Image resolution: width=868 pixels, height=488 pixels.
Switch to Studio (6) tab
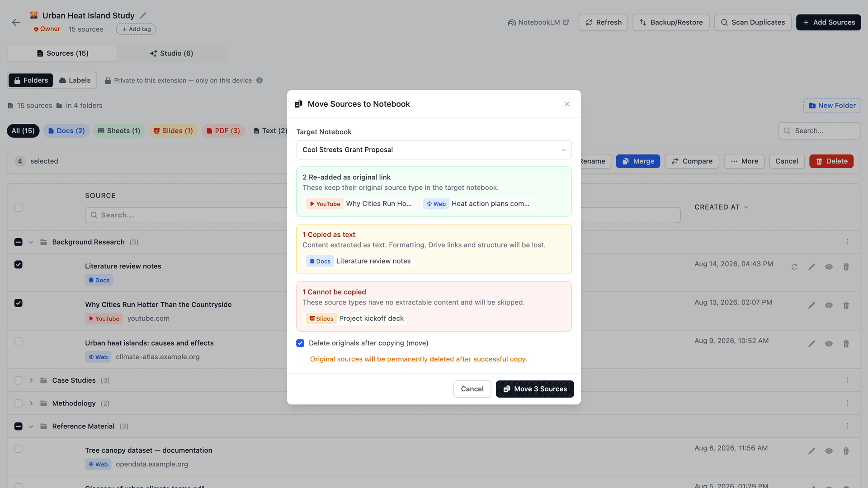tap(172, 53)
